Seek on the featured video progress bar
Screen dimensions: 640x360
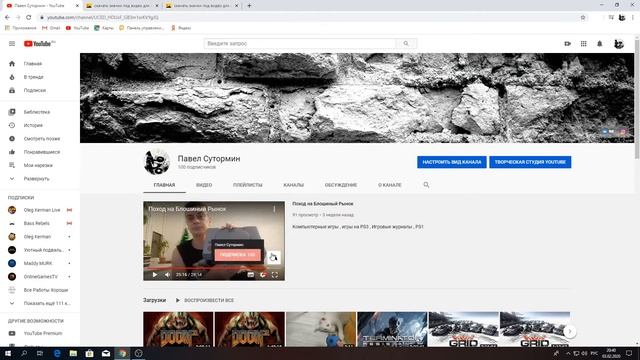point(214,268)
